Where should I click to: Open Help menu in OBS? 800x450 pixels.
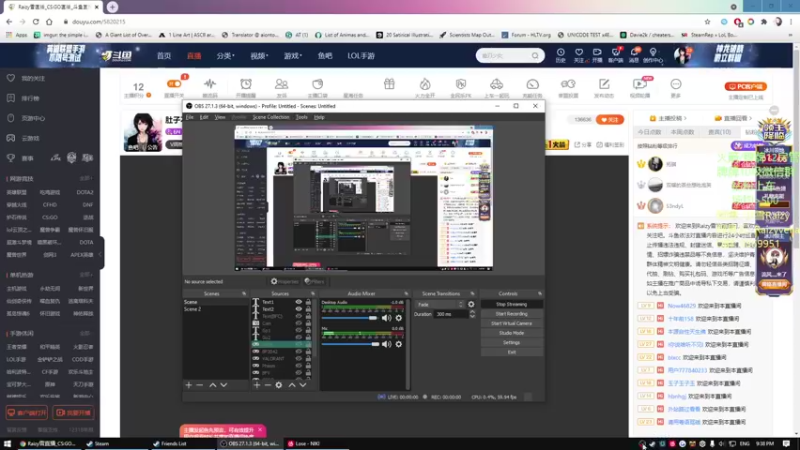click(319, 117)
